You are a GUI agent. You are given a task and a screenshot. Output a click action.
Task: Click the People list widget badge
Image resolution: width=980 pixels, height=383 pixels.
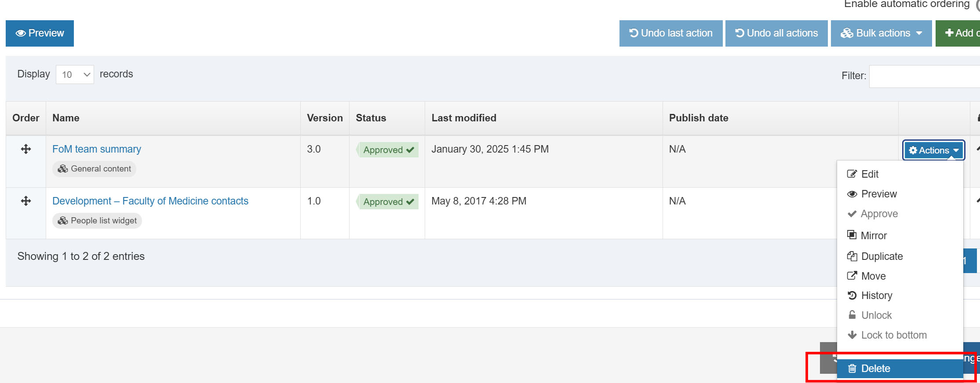tap(97, 221)
